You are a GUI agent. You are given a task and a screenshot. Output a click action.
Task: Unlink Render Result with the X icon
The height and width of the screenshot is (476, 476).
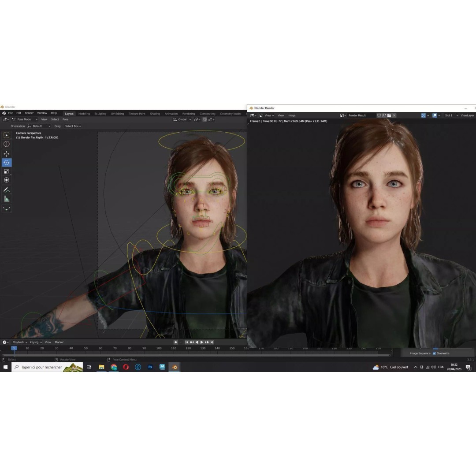tap(394, 115)
